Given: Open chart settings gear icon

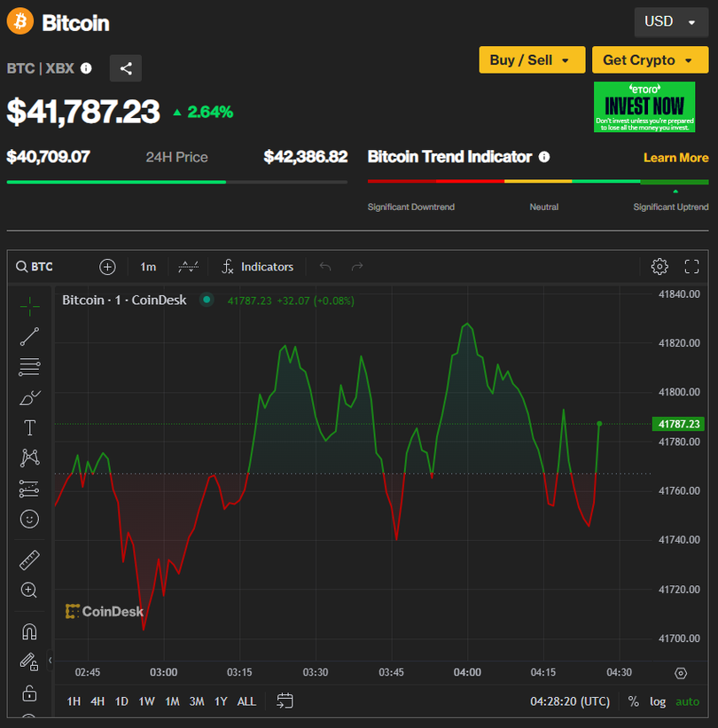Looking at the screenshot, I should pyautogui.click(x=659, y=266).
